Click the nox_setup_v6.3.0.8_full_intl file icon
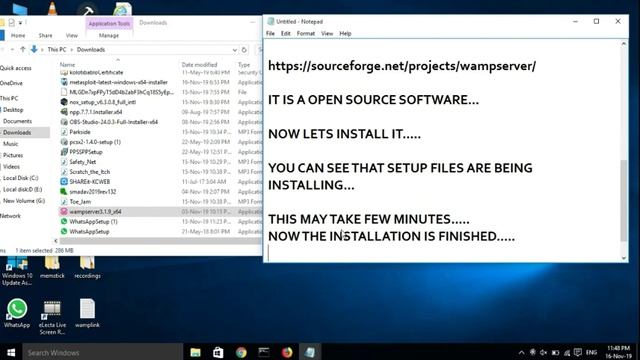The image size is (640, 360). (64, 102)
